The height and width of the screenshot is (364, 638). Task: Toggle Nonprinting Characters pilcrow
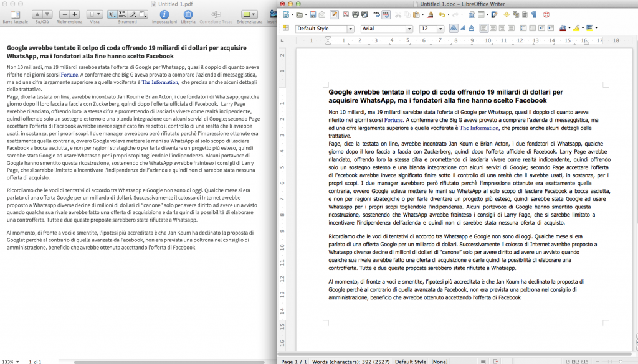(534, 15)
